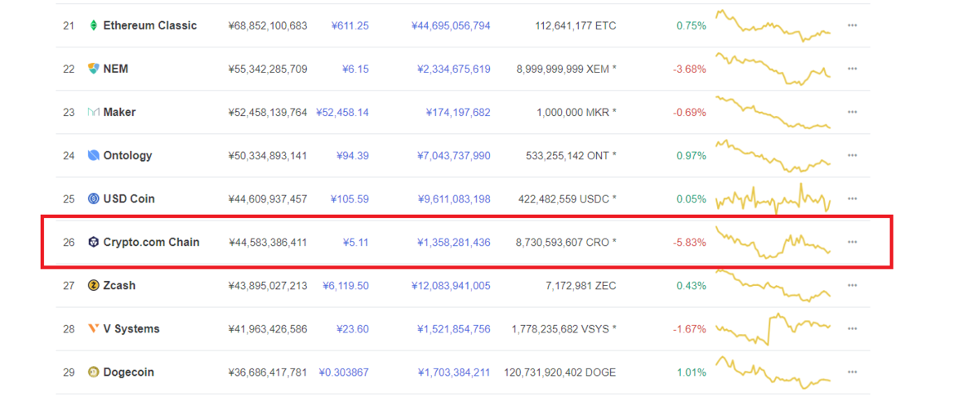Select the 1.01% change for Dogecoin
The height and width of the screenshot is (397, 980).
point(691,372)
